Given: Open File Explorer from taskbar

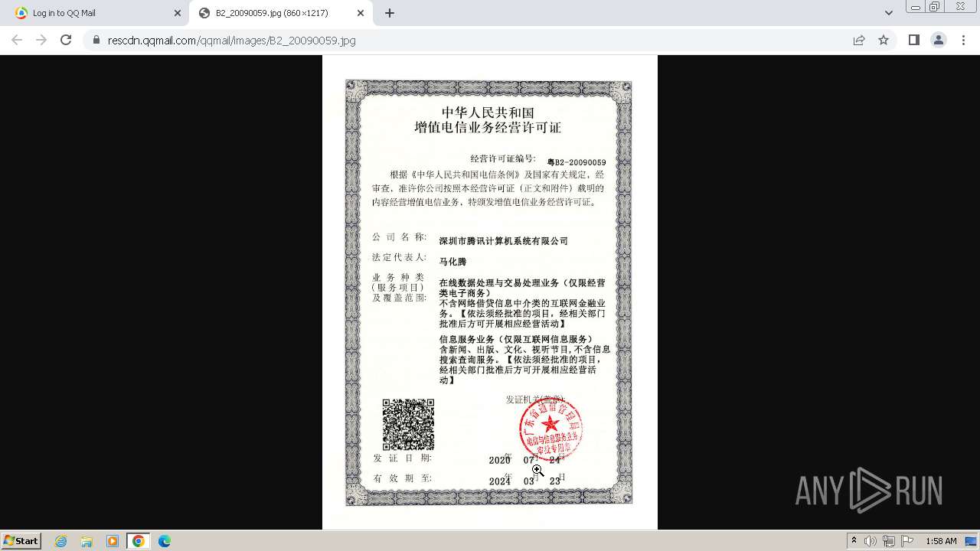Looking at the screenshot, I should pos(87,541).
